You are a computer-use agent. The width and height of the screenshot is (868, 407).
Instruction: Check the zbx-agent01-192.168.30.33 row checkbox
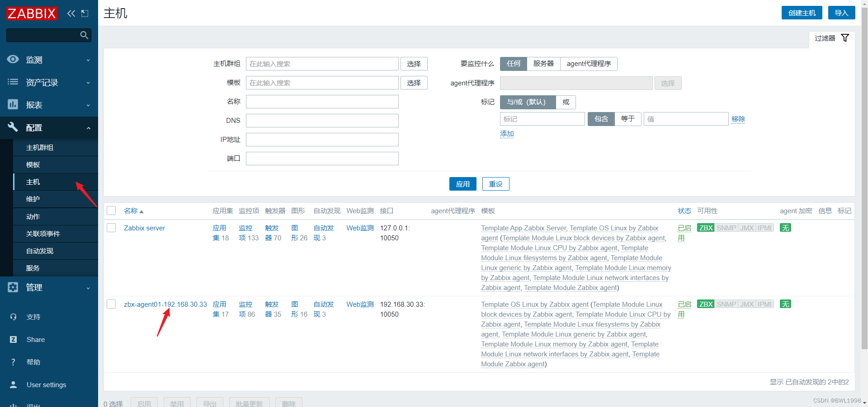point(111,304)
